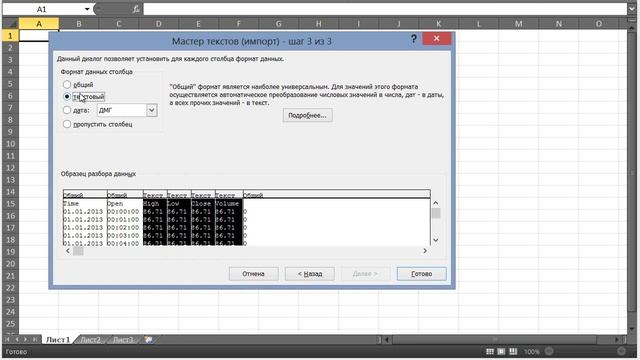Switch to Page Break Preview icon
Screen dimensions: 640x360
pyautogui.click(x=513, y=351)
